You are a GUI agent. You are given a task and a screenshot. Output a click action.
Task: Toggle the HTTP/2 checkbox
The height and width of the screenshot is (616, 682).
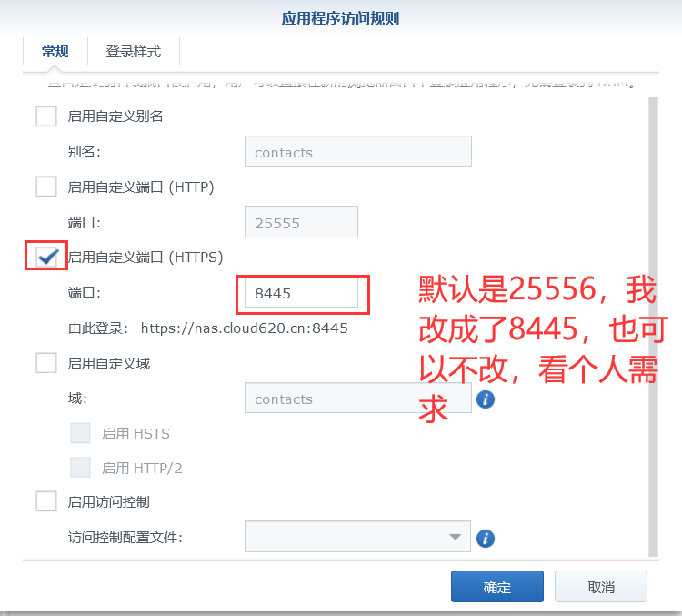[80, 468]
